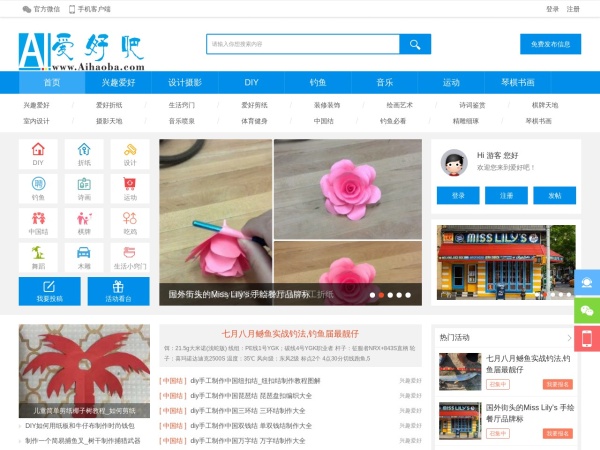Select the 运动 navigation tab

coord(451,82)
